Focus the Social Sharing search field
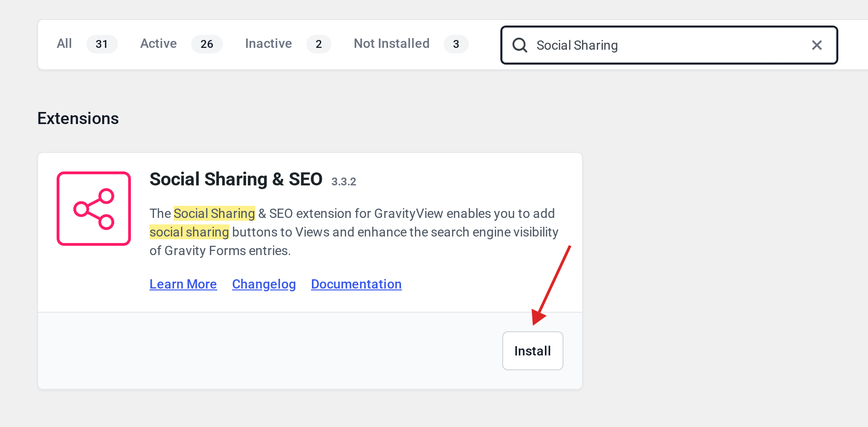The width and height of the screenshot is (868, 427). pyautogui.click(x=669, y=45)
